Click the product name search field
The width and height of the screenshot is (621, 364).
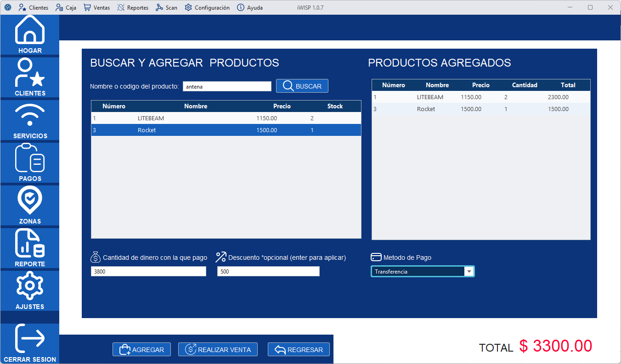coord(227,86)
